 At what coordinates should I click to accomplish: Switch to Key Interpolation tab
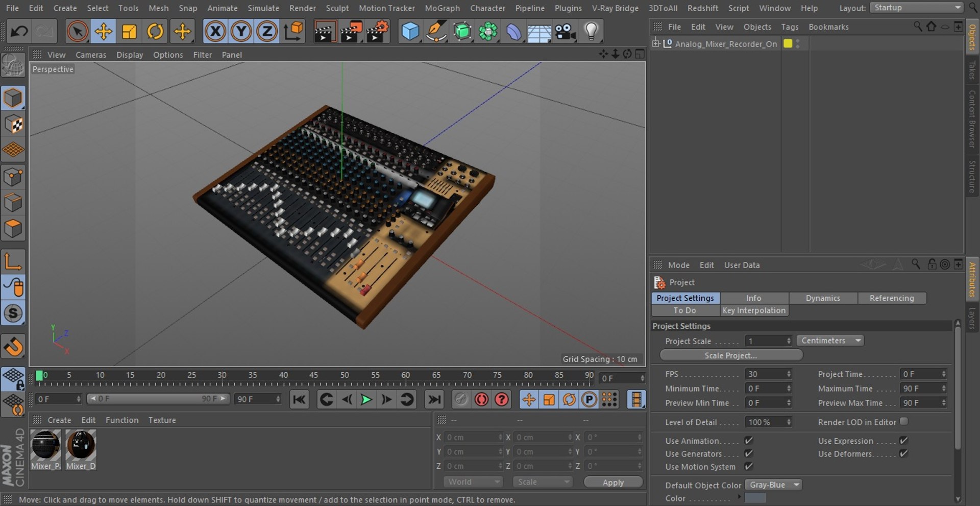754,310
